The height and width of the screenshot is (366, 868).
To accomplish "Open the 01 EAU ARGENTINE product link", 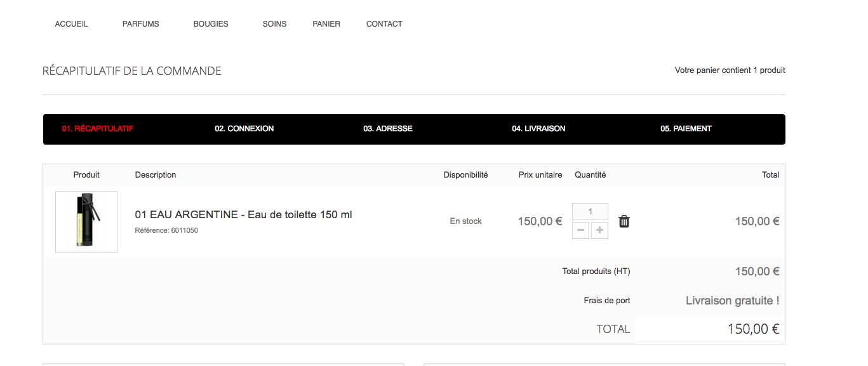I will pyautogui.click(x=243, y=214).
